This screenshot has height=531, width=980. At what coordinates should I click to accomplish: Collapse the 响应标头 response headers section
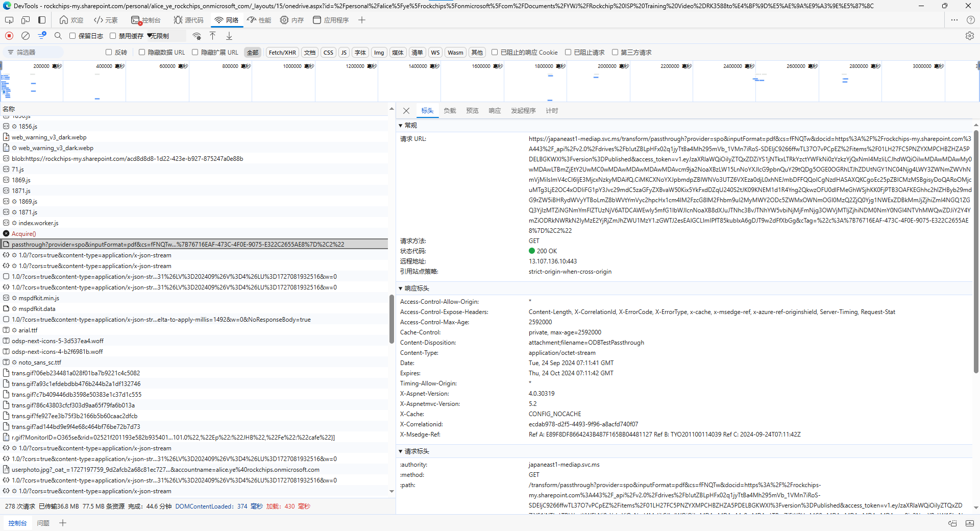401,288
